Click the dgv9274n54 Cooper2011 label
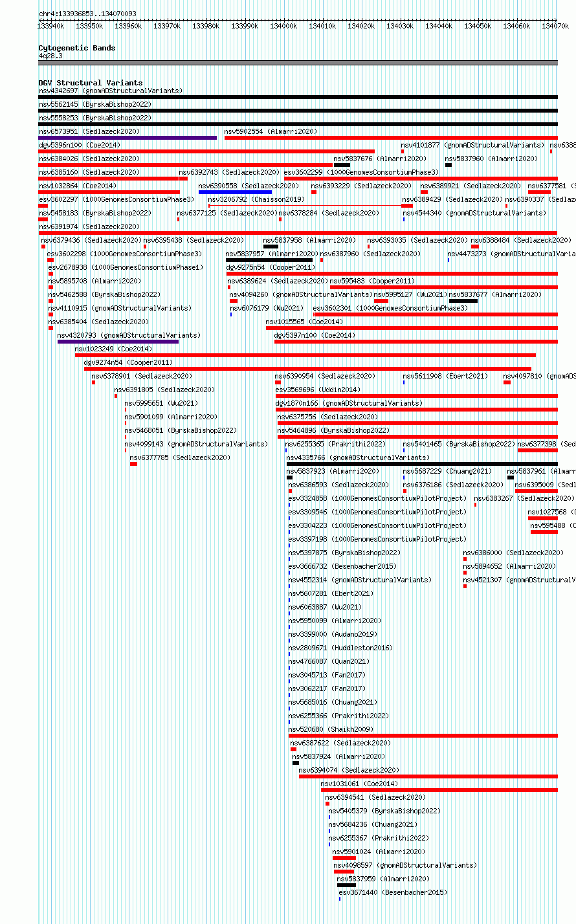This screenshot has height=924, width=576. pos(128,362)
